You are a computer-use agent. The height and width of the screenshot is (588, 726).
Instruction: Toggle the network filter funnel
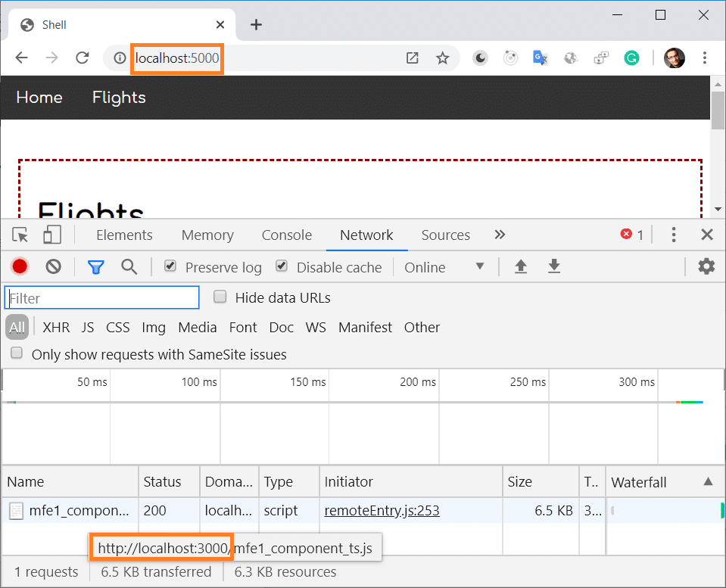[95, 266]
